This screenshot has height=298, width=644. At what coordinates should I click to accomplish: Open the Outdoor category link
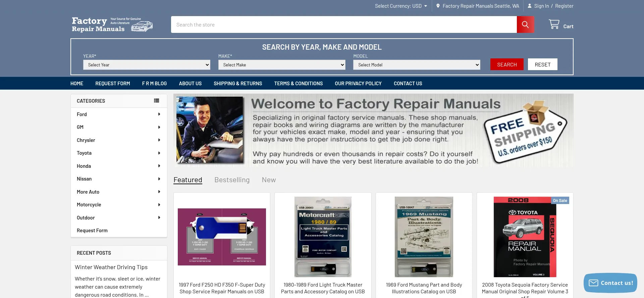(x=86, y=218)
